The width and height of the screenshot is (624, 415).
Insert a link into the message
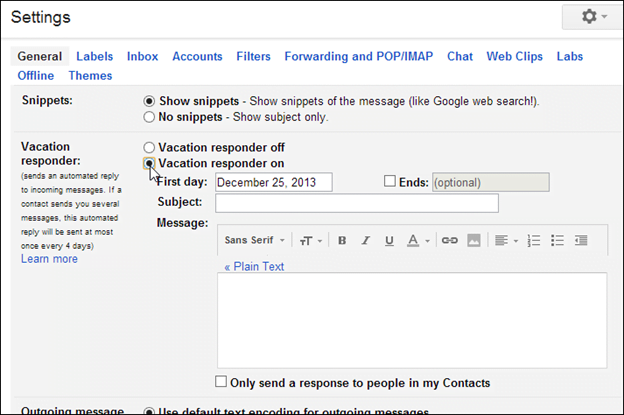(450, 240)
